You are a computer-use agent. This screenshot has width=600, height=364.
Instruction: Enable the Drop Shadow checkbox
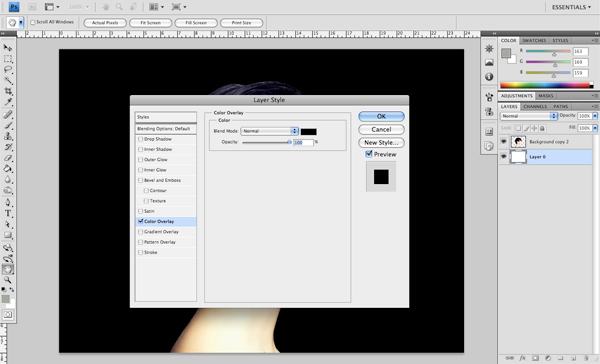click(140, 139)
